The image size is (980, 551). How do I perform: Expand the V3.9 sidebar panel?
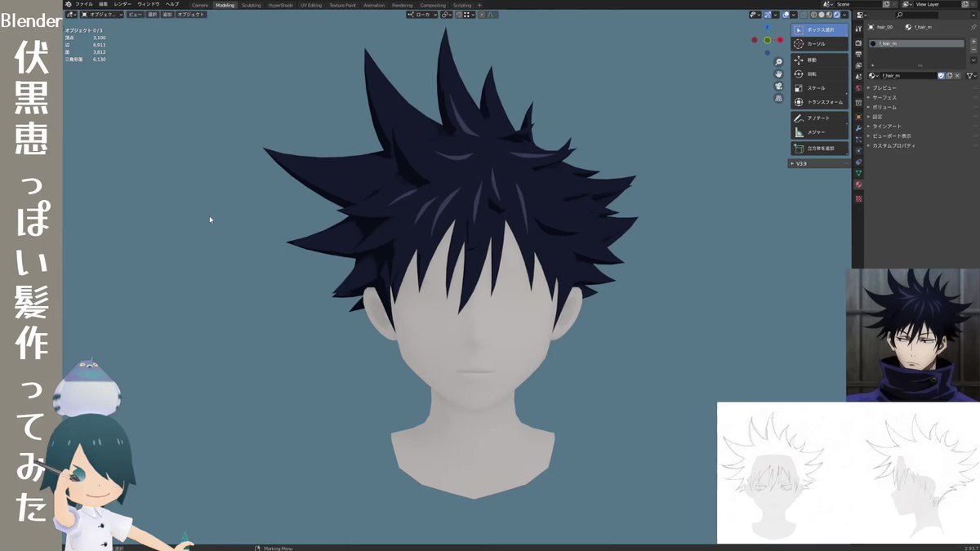pyautogui.click(x=819, y=163)
